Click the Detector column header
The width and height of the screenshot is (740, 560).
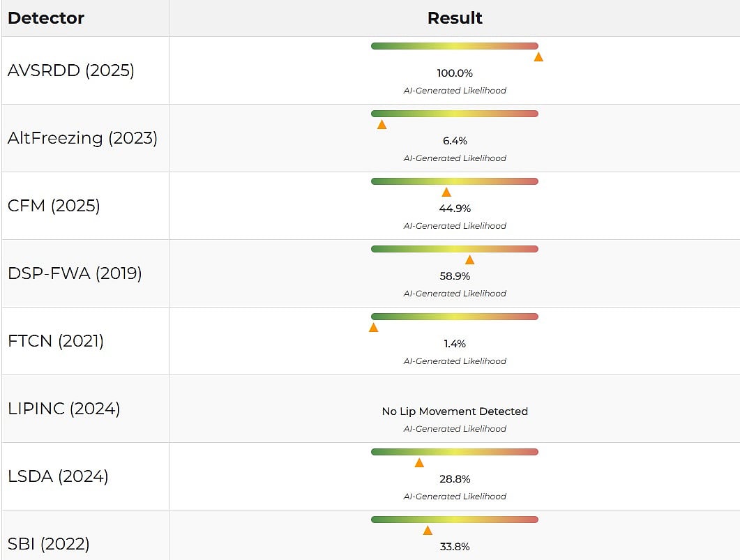click(46, 18)
